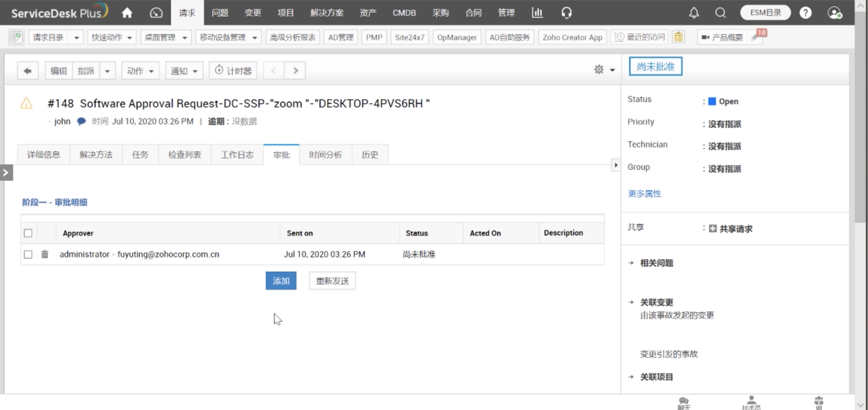The image size is (868, 410).
Task: Click the blue Open status color square
Action: pyautogui.click(x=712, y=101)
